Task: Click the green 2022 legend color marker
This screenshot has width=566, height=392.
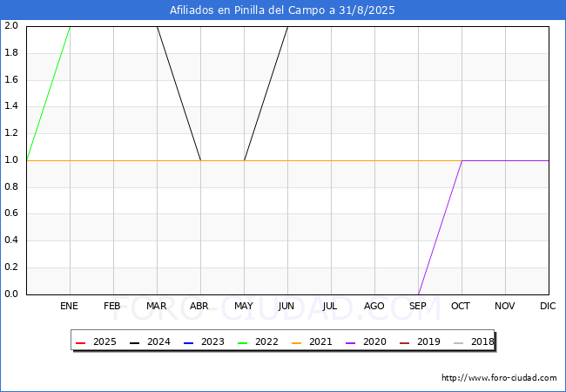Action: (x=243, y=341)
